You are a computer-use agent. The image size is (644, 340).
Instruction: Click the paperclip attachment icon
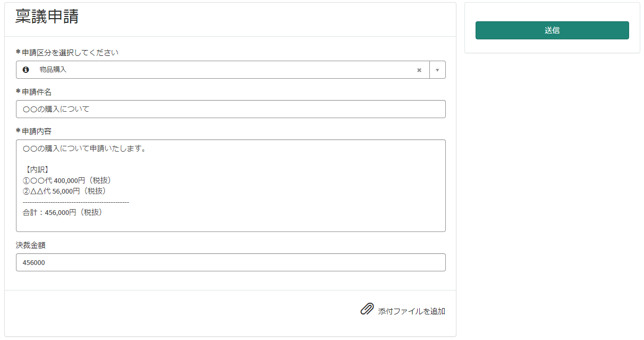pyautogui.click(x=367, y=309)
